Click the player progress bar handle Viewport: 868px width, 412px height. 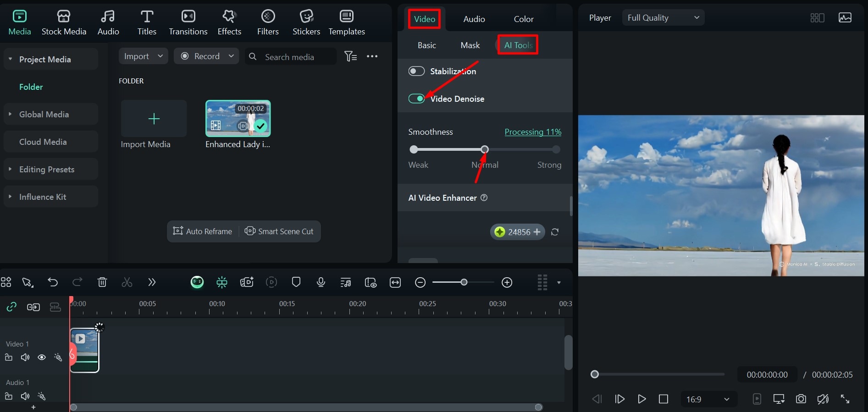coord(595,374)
